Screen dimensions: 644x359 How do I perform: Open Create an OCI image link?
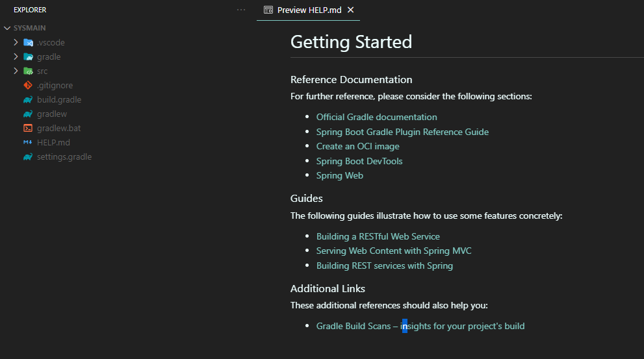pos(357,146)
